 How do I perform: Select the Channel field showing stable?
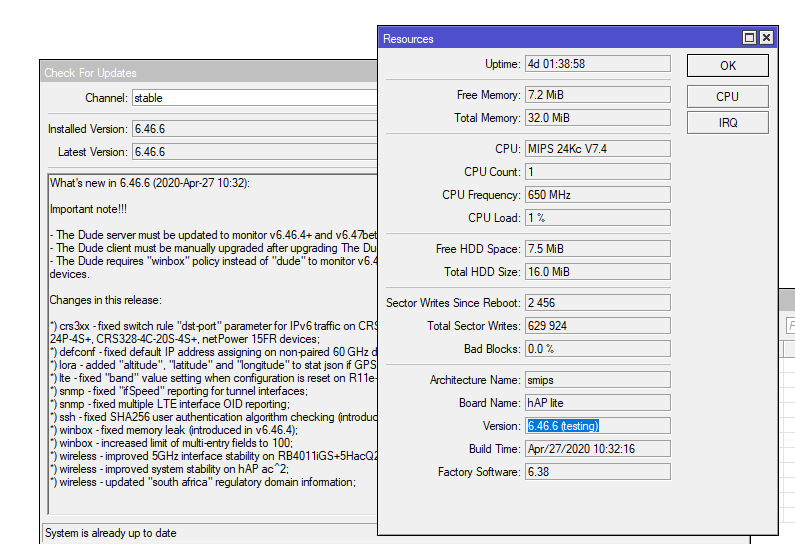[x=255, y=98]
